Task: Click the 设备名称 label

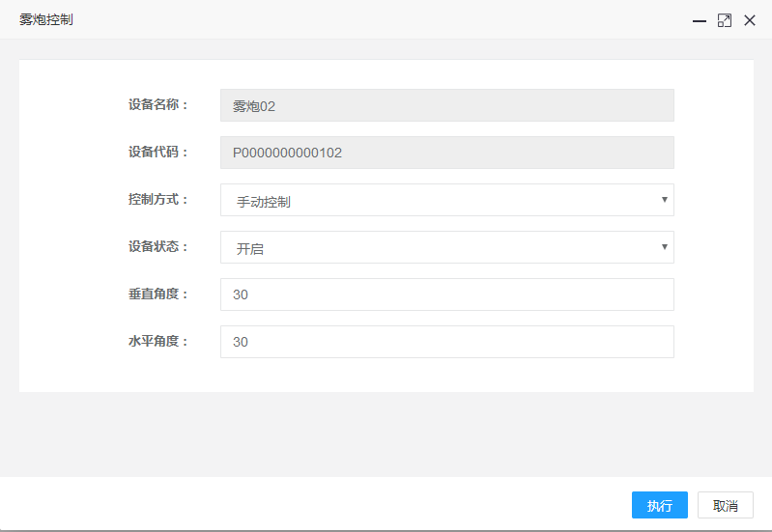Action: pyautogui.click(x=158, y=105)
